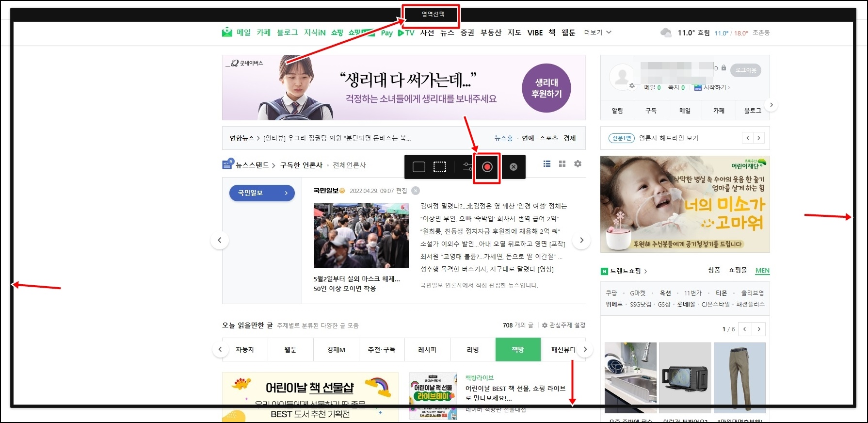
Task: Previous headline arrow in 신문1면 box
Action: coord(748,138)
